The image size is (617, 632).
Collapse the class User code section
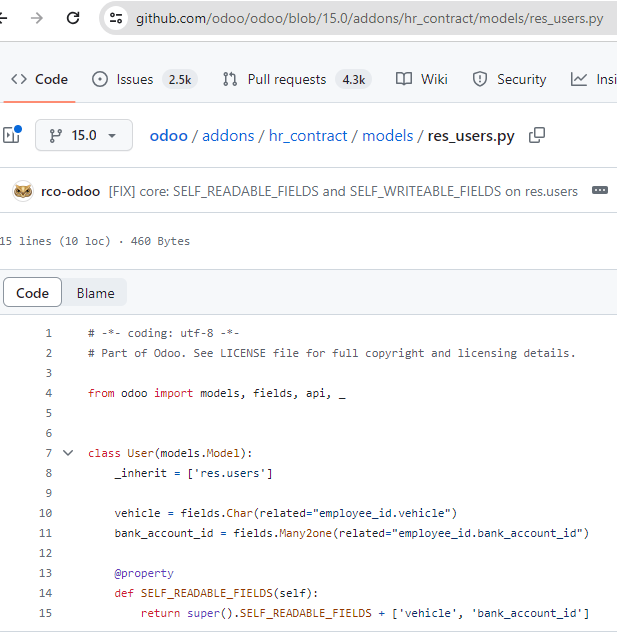68,453
